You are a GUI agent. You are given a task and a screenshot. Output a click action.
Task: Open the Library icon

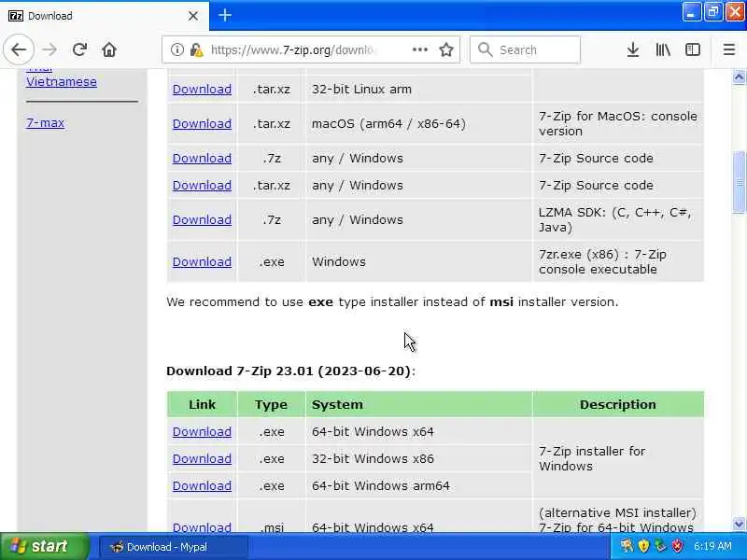[663, 49]
